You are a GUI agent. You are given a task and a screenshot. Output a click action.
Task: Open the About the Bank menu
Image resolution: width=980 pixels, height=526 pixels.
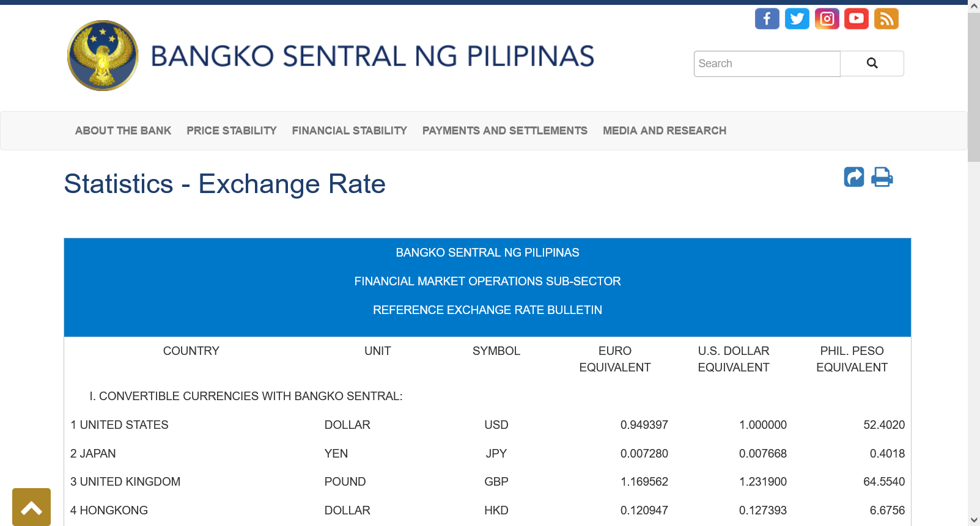coord(123,131)
